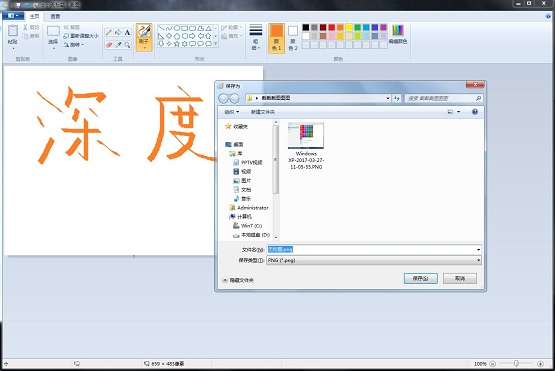Select the Color picker eyedropper tool
The height and width of the screenshot is (371, 555).
point(118,45)
